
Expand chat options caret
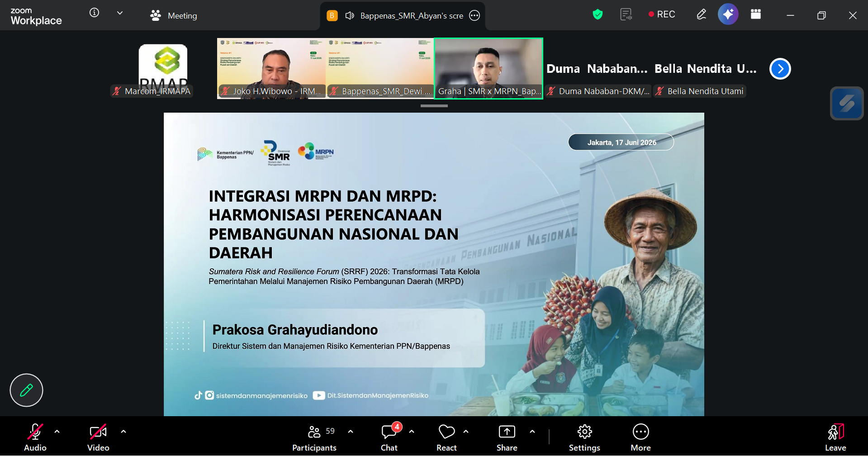[x=412, y=432]
